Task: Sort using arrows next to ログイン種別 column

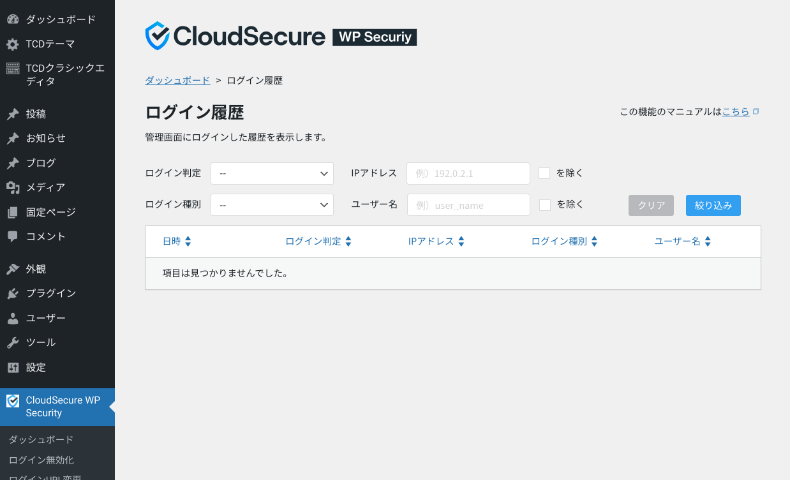Action: click(x=595, y=241)
